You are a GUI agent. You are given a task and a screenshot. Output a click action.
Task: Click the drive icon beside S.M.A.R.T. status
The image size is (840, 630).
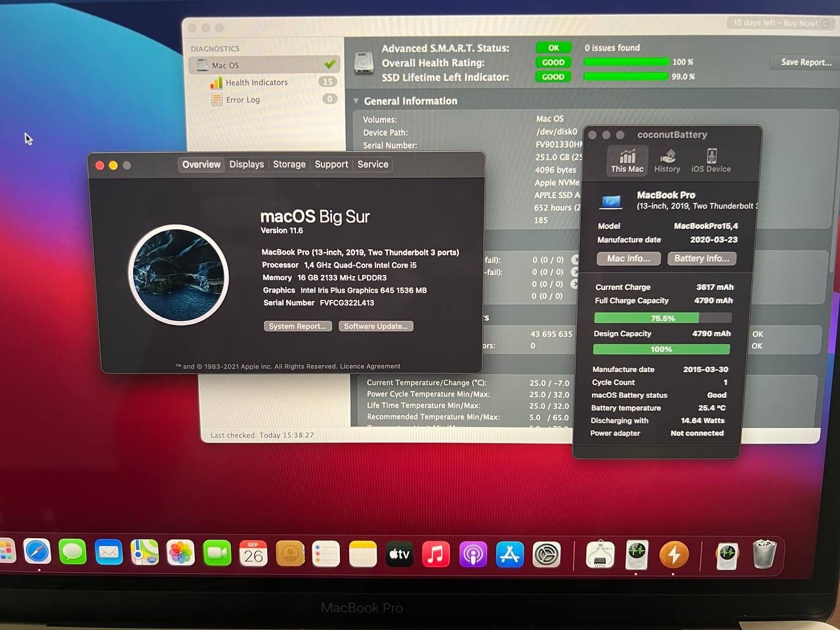pos(364,63)
